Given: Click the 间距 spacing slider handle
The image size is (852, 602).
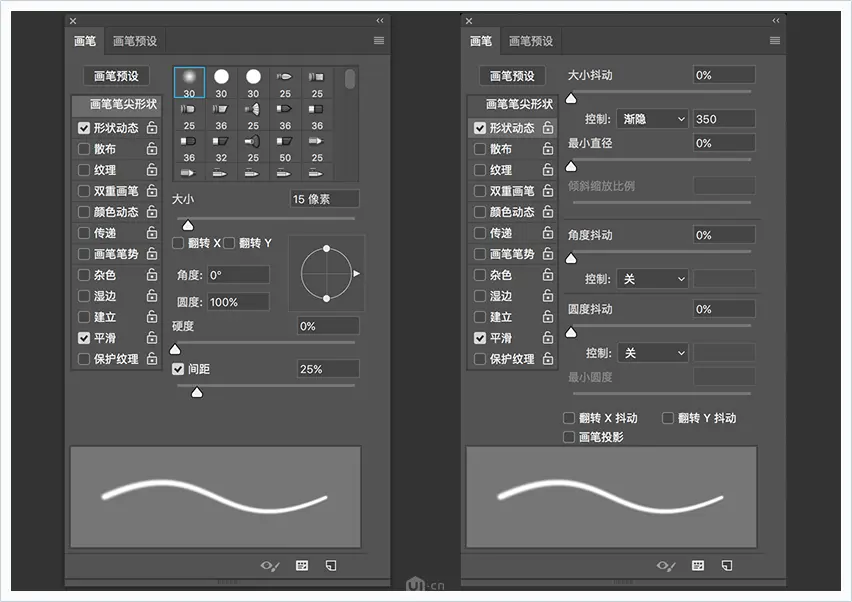Looking at the screenshot, I should (x=197, y=392).
